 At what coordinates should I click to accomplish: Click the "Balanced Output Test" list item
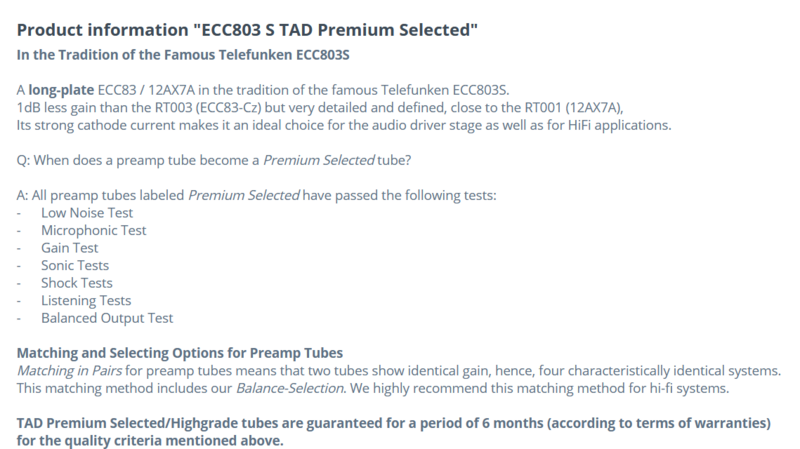pos(107,318)
